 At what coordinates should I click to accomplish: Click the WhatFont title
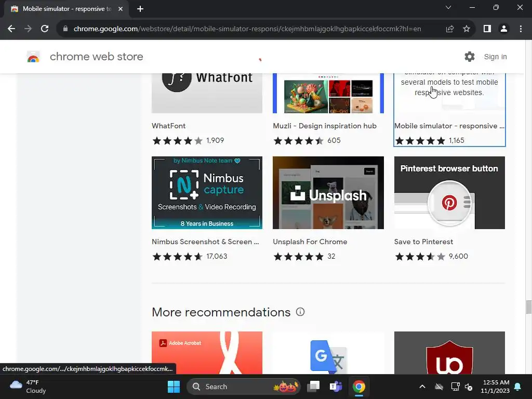click(169, 126)
